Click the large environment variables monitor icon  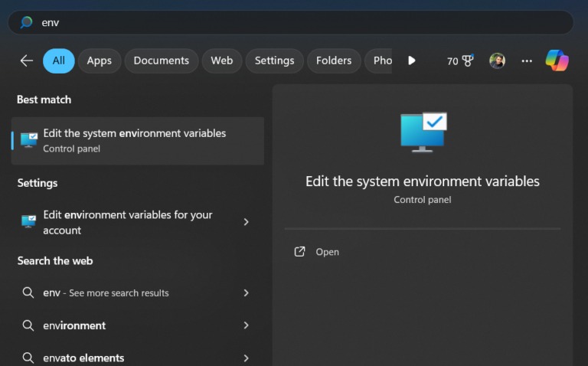point(423,132)
